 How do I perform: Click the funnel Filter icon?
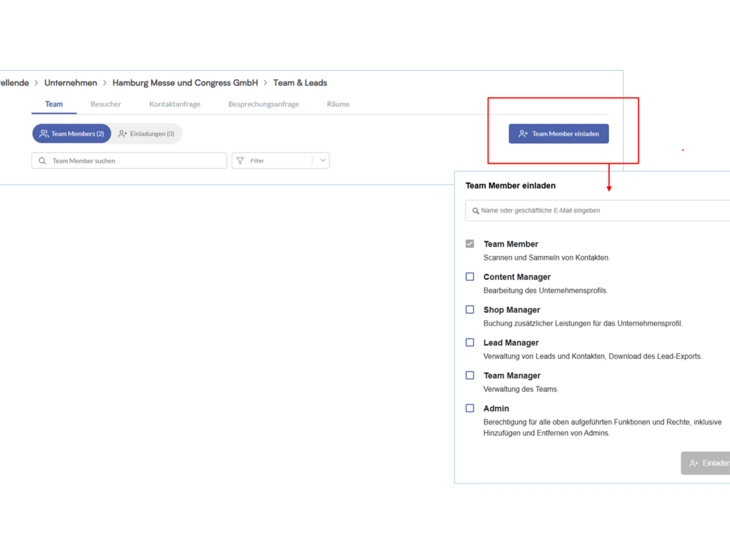240,161
